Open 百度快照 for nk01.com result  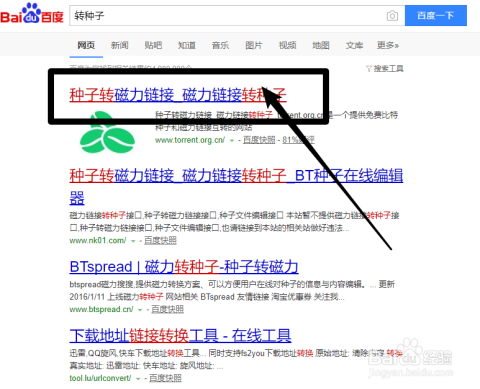pos(160,240)
